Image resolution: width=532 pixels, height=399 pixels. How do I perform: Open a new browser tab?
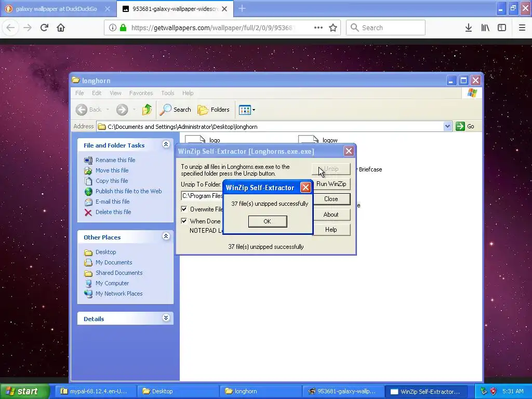pyautogui.click(x=242, y=9)
